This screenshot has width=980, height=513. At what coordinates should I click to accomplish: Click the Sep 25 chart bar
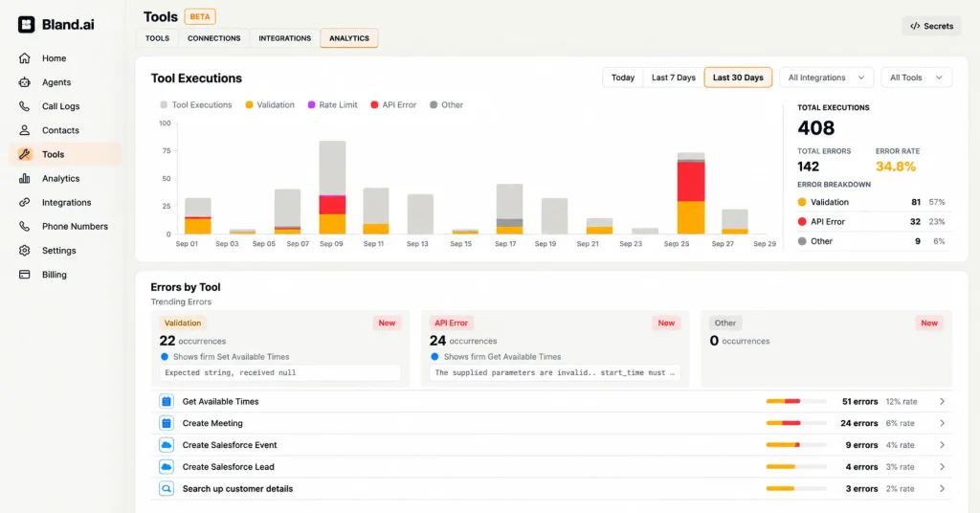click(691, 193)
